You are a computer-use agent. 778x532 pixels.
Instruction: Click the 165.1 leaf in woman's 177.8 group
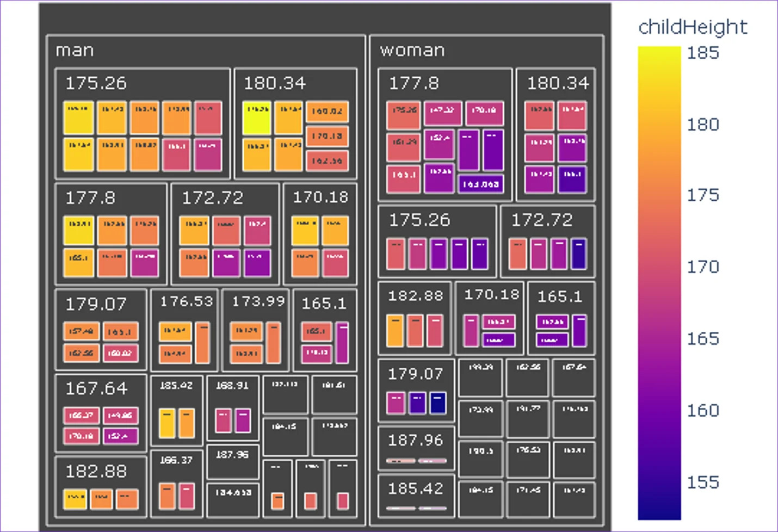point(403,180)
